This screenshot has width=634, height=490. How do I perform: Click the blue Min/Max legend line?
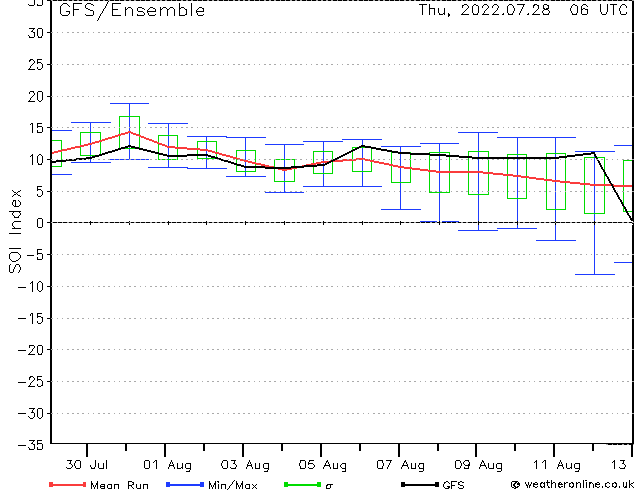click(x=185, y=484)
